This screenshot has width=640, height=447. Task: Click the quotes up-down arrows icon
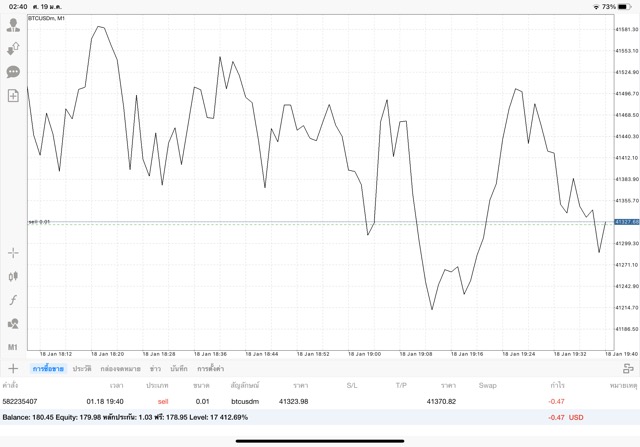pos(13,49)
